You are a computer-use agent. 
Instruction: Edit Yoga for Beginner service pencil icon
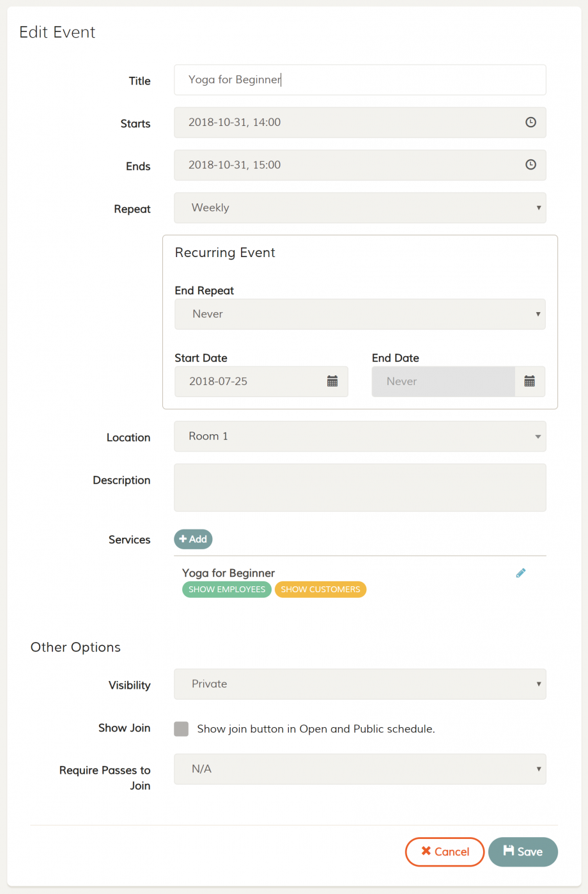521,573
